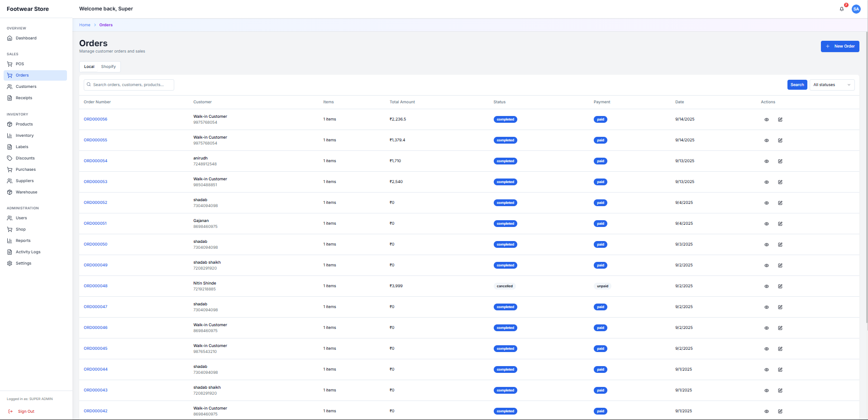Open Suppliers in the sidebar
The image size is (868, 420).
tap(35, 181)
